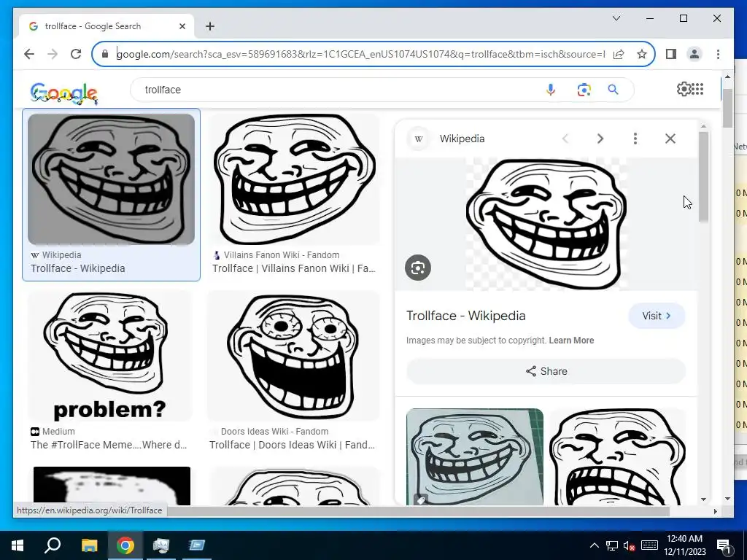Click the share page icon in the address bar
This screenshot has height=560, width=747.
click(619, 54)
